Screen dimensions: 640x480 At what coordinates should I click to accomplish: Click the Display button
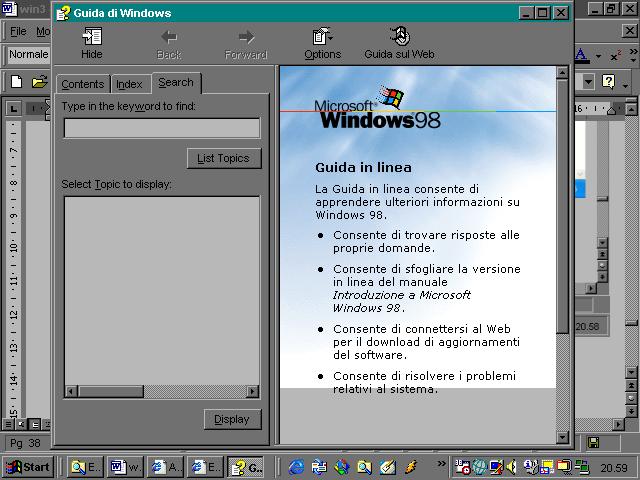(x=232, y=419)
